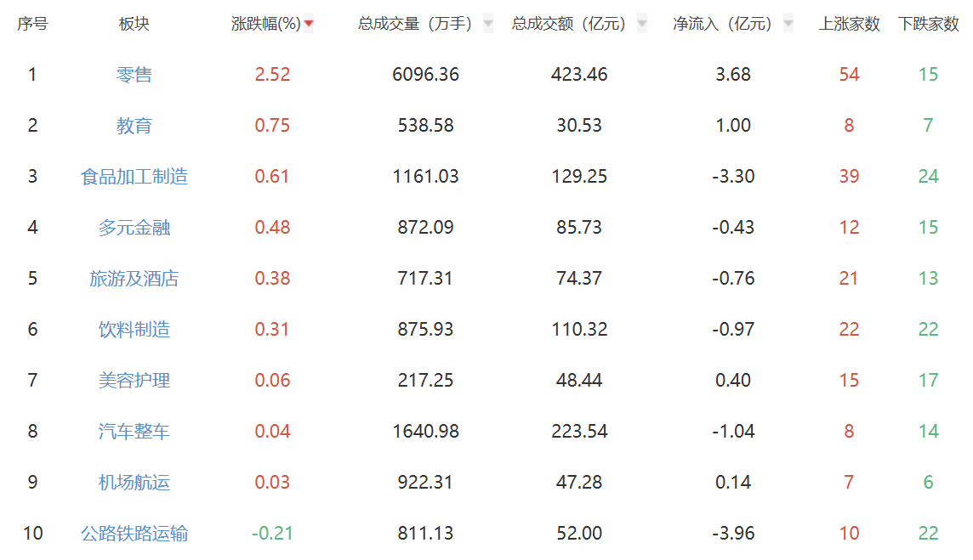Click the sort arrow beside 净流入（亿元）
The height and width of the screenshot is (560, 973).
[787, 23]
